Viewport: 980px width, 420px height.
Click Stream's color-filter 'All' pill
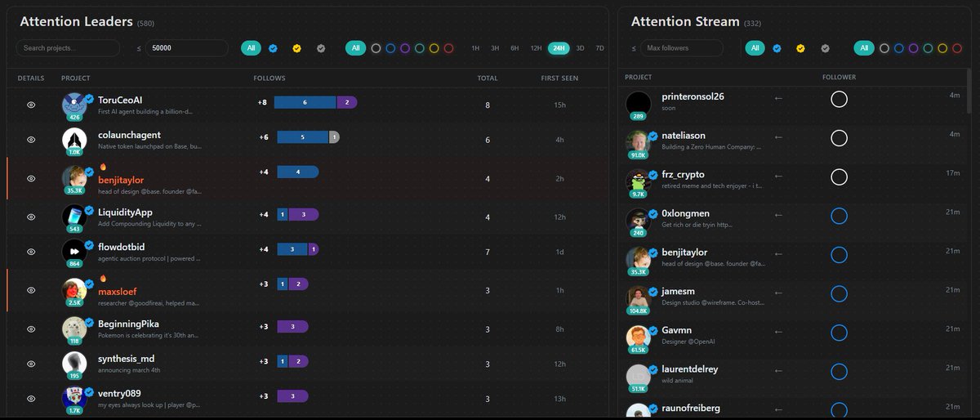(x=864, y=48)
